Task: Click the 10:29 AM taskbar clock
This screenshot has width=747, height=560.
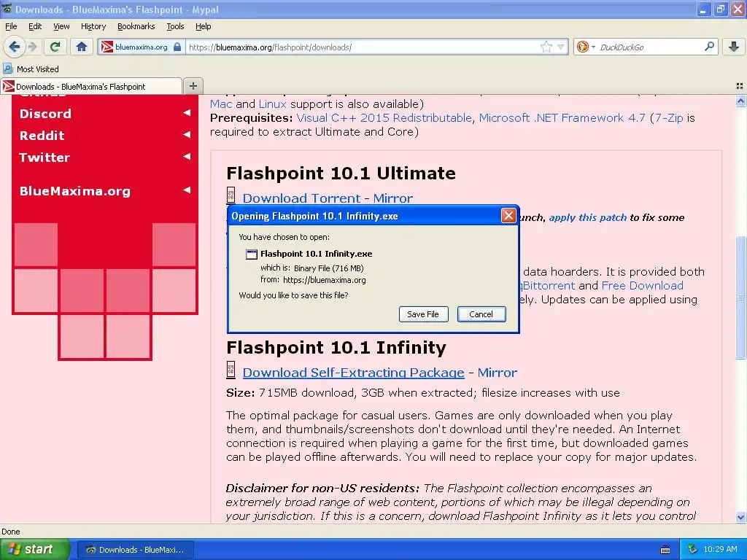Action: [720, 549]
